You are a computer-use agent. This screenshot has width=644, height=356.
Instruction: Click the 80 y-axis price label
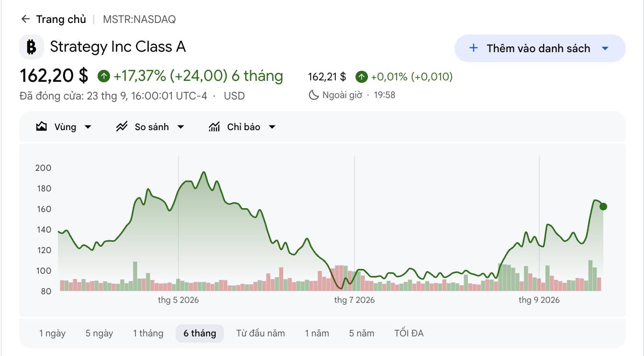45,291
